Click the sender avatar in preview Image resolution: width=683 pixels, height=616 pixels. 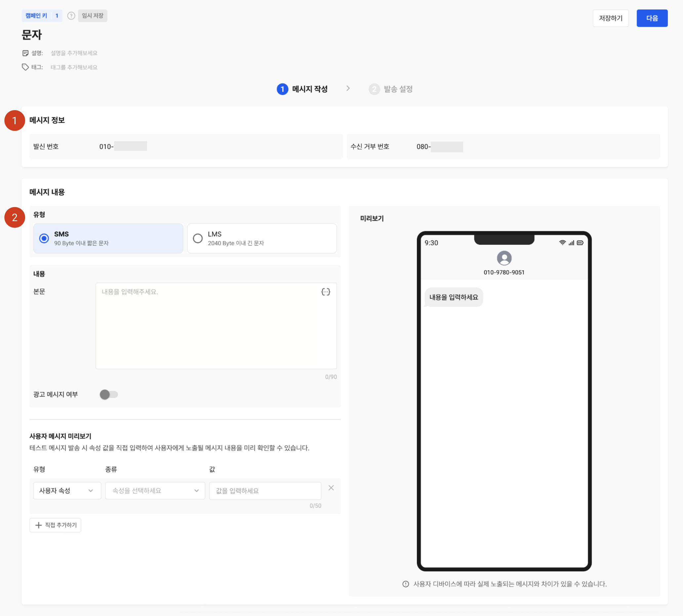[x=504, y=258]
